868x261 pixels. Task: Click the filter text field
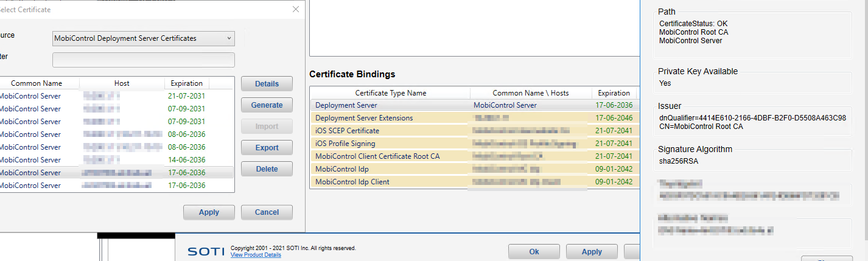[143, 60]
